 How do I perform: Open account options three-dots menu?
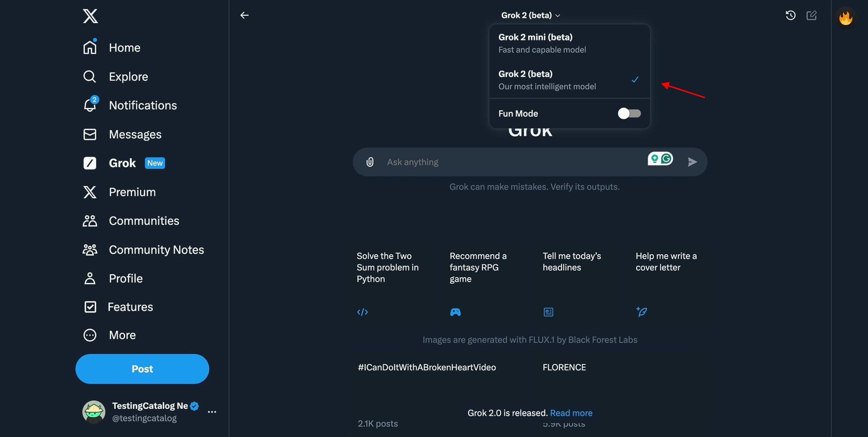click(212, 412)
